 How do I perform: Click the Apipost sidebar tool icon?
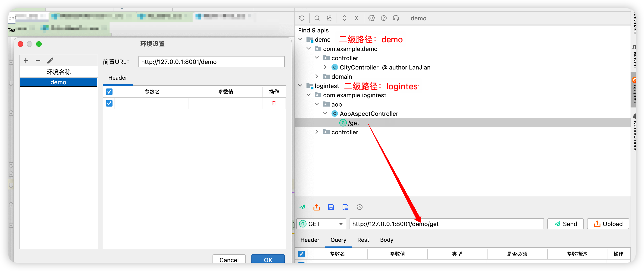(634, 90)
